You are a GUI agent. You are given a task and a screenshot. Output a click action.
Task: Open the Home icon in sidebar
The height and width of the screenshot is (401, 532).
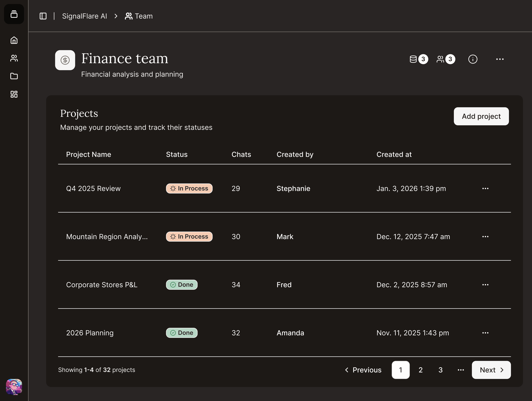click(x=14, y=40)
